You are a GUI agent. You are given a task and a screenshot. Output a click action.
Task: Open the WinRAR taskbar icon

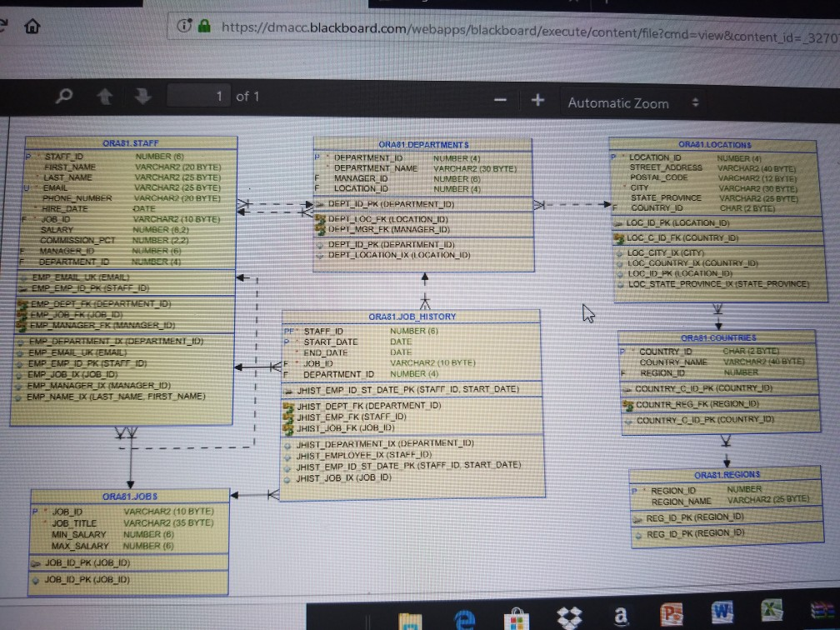coord(822,610)
